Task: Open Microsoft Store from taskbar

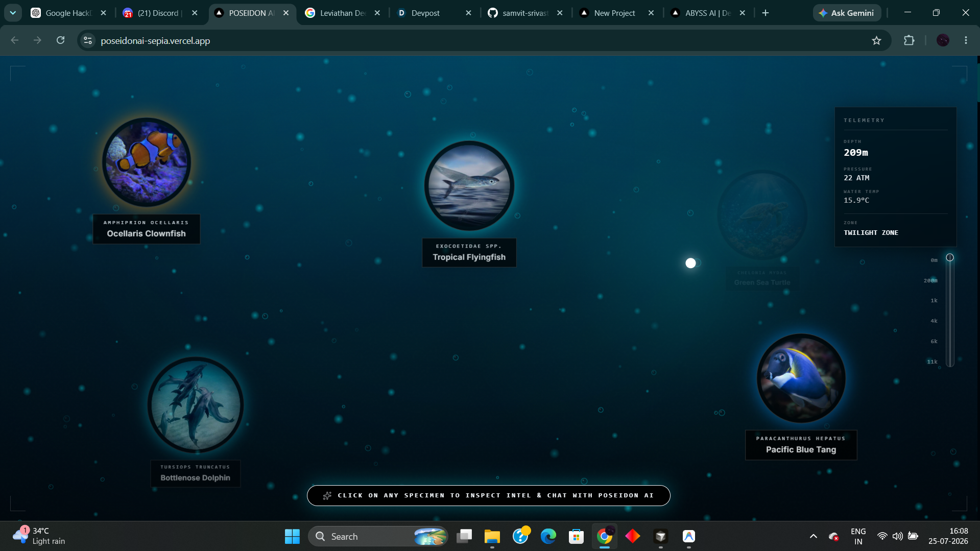Action: pyautogui.click(x=577, y=536)
